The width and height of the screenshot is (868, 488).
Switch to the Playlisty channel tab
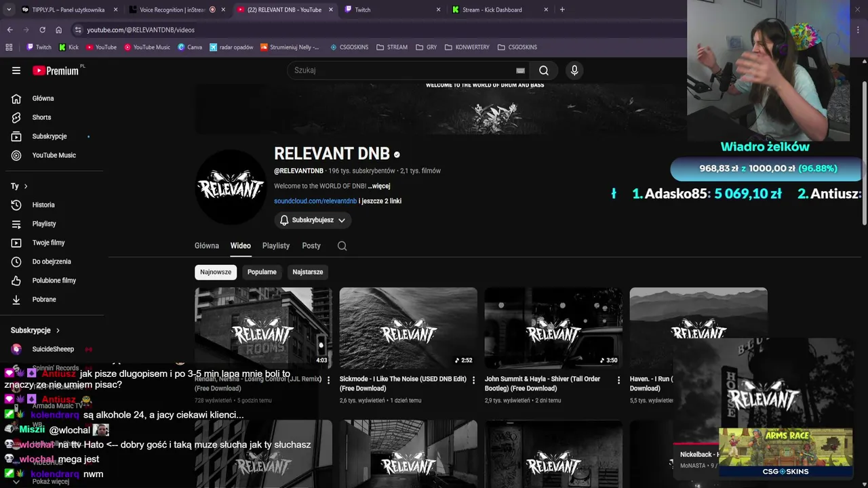coord(276,246)
